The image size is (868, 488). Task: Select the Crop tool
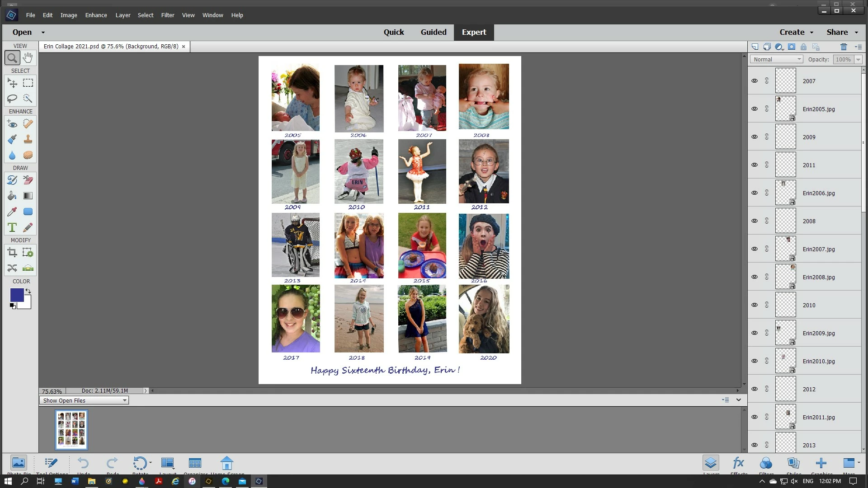[12, 253]
